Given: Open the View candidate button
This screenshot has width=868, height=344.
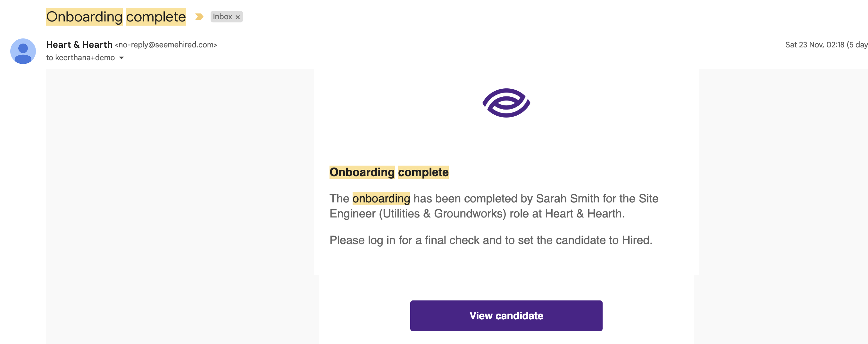Looking at the screenshot, I should (506, 316).
